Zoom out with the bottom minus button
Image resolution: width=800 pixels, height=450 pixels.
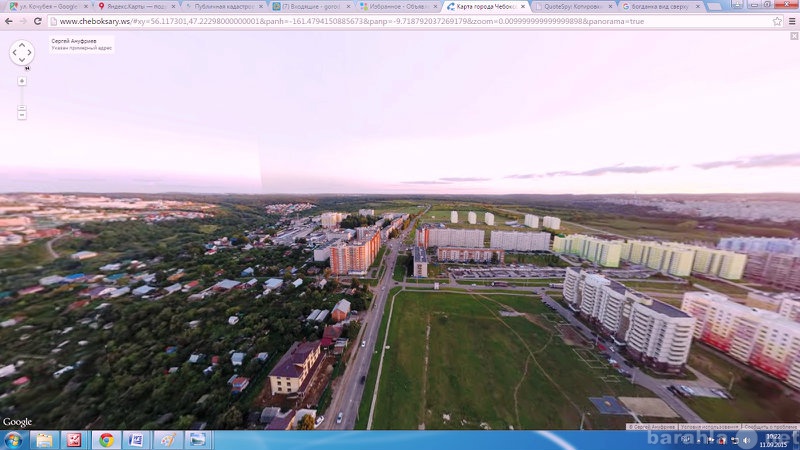tap(21, 115)
